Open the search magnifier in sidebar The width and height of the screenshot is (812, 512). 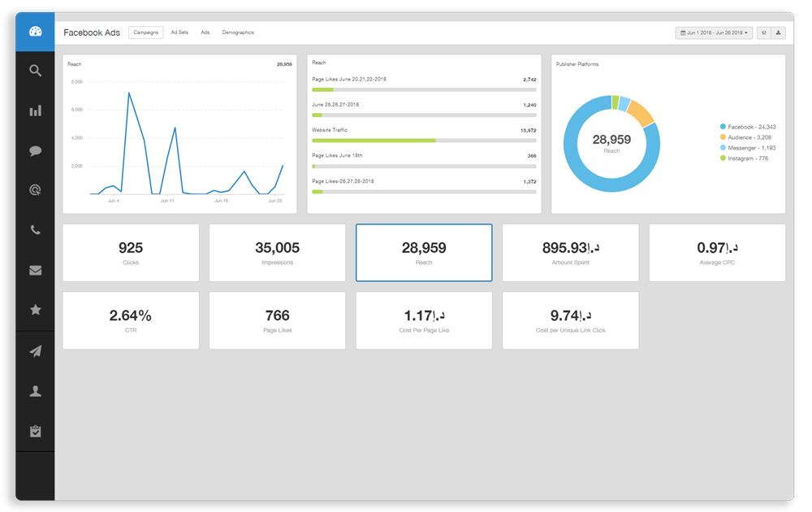click(x=35, y=71)
